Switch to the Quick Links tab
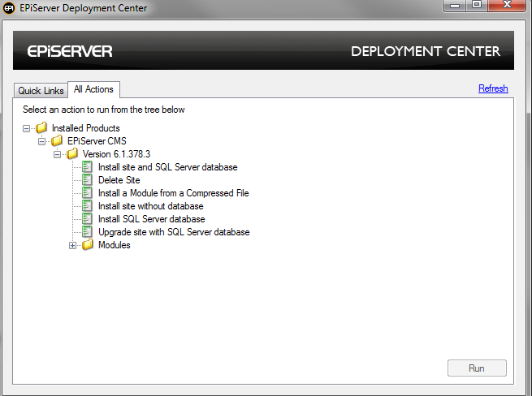This screenshot has width=532, height=396. click(x=41, y=91)
